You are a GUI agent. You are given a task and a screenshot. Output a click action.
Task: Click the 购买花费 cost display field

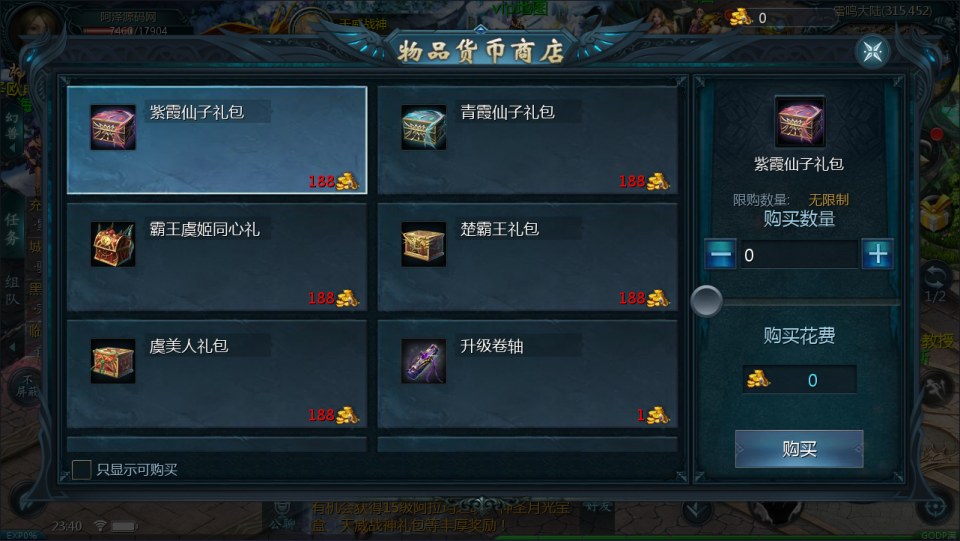pos(799,379)
